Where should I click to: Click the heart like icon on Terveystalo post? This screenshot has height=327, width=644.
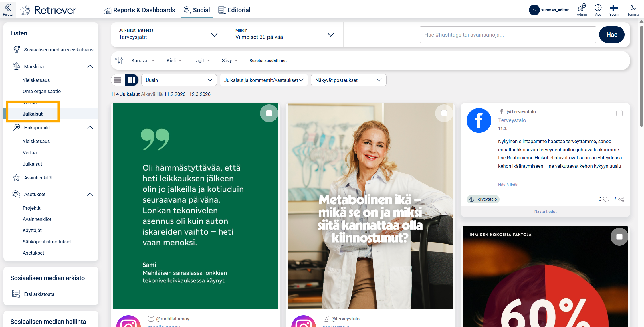pyautogui.click(x=606, y=199)
